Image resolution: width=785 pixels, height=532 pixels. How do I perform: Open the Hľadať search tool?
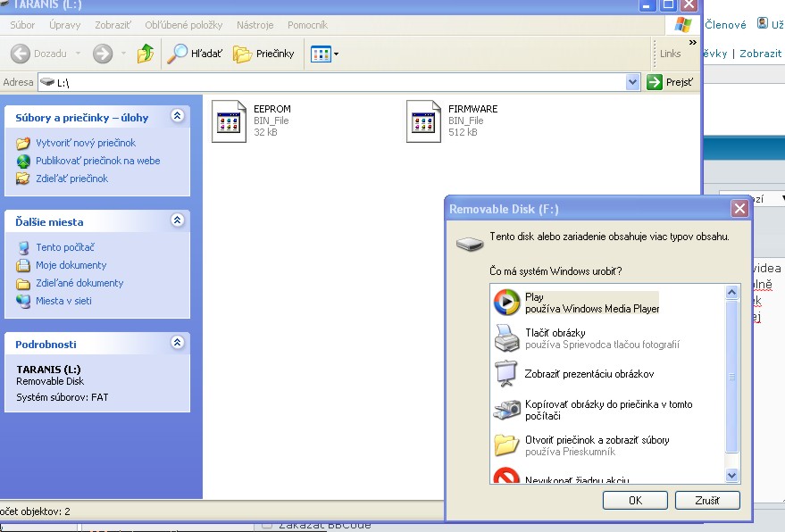tap(196, 54)
